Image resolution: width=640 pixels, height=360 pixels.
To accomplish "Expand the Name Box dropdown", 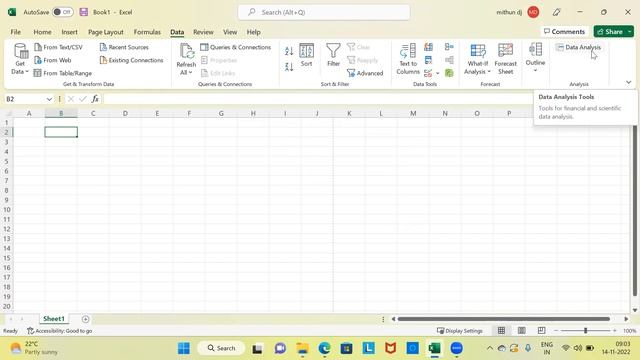I will click(x=49, y=99).
